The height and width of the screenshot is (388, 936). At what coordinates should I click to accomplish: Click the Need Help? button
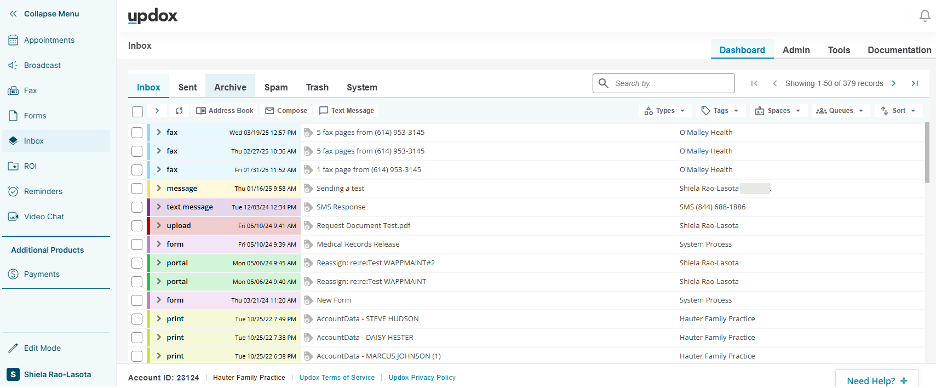click(x=877, y=381)
